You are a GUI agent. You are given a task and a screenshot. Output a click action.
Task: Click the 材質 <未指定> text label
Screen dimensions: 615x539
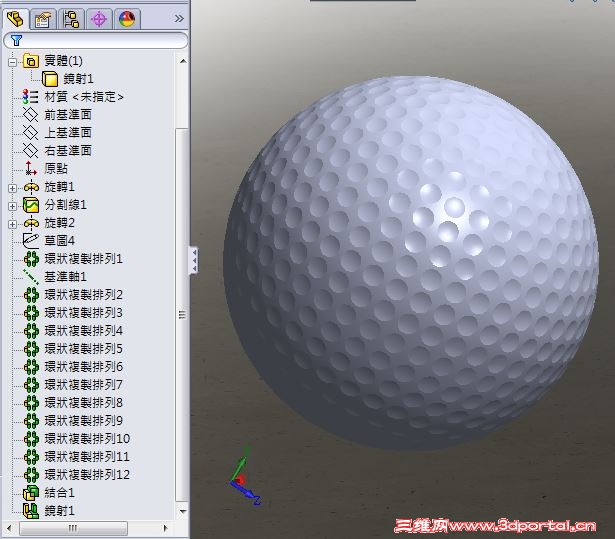[84, 97]
